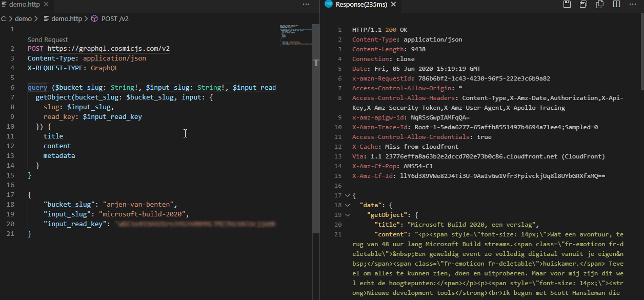Viewport: 644px width, 300px height.
Task: Switch to the demo.http tab
Action: coord(24,5)
